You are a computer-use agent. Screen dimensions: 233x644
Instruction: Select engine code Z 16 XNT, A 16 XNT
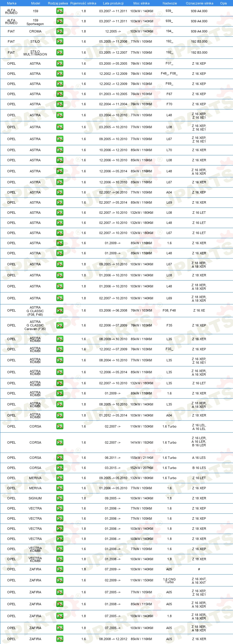coord(199,581)
